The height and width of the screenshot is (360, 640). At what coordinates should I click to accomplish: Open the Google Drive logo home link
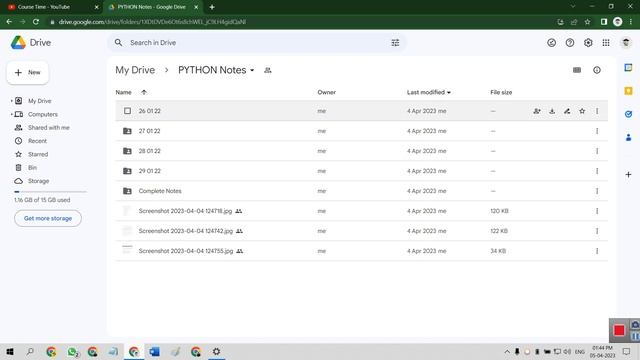pos(31,42)
